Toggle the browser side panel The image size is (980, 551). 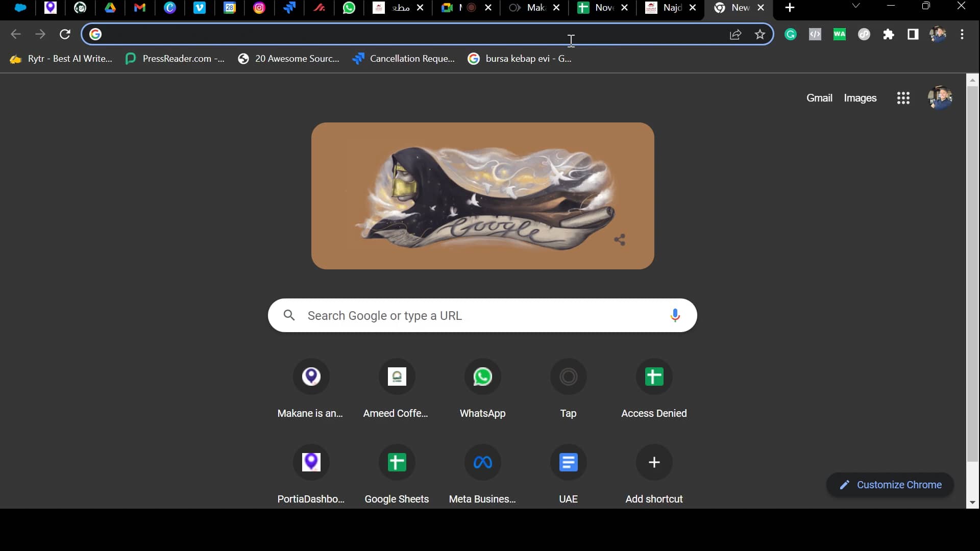(x=913, y=34)
